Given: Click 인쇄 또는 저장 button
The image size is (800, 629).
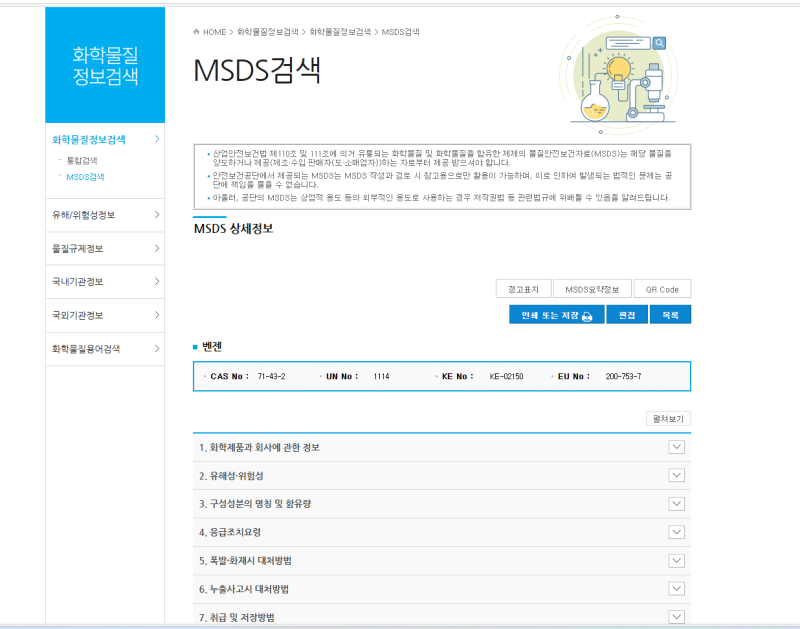Looking at the screenshot, I should pyautogui.click(x=557, y=315).
